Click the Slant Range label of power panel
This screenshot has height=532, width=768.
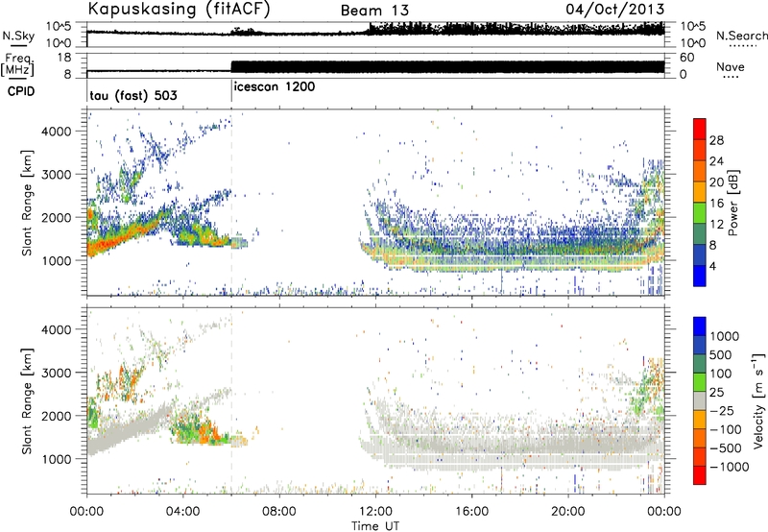(x=27, y=203)
